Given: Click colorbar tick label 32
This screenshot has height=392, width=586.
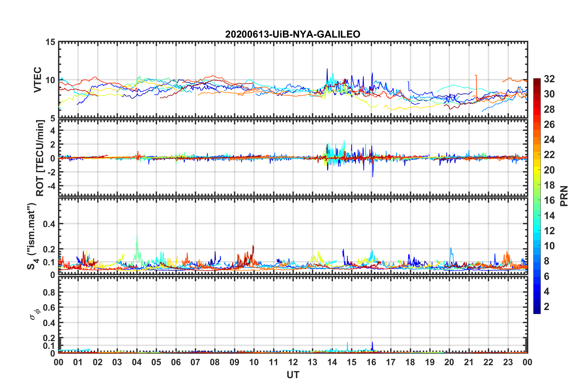Looking at the screenshot, I should [x=549, y=79].
